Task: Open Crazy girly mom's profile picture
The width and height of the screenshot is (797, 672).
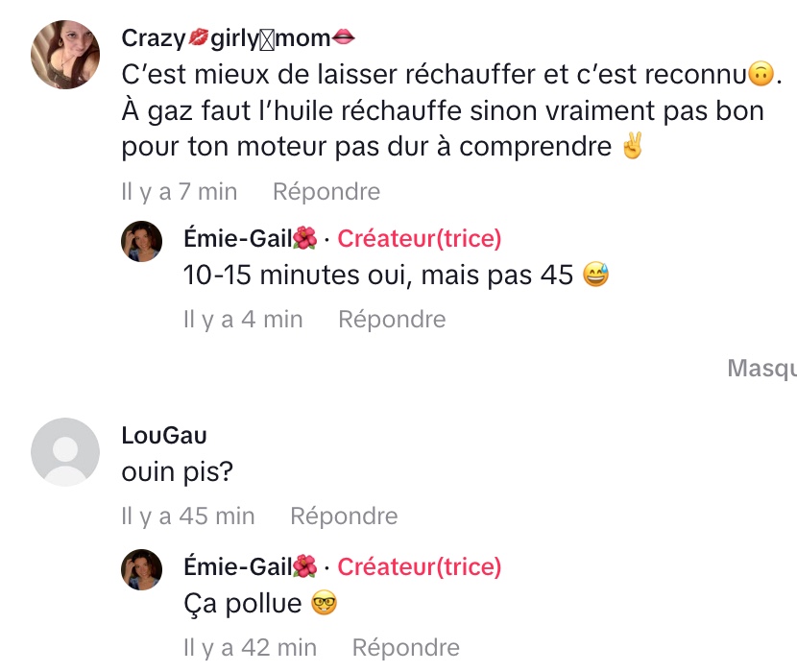Action: tap(65, 55)
